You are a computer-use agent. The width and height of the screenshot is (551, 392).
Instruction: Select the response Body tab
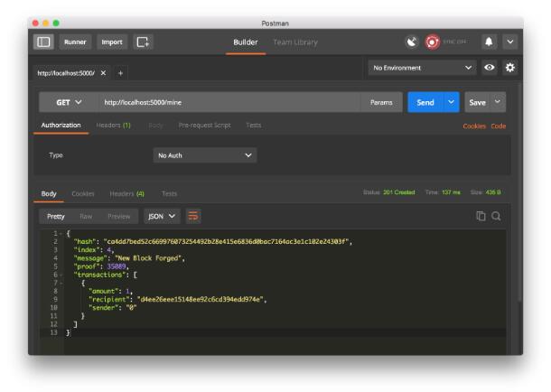(x=49, y=193)
